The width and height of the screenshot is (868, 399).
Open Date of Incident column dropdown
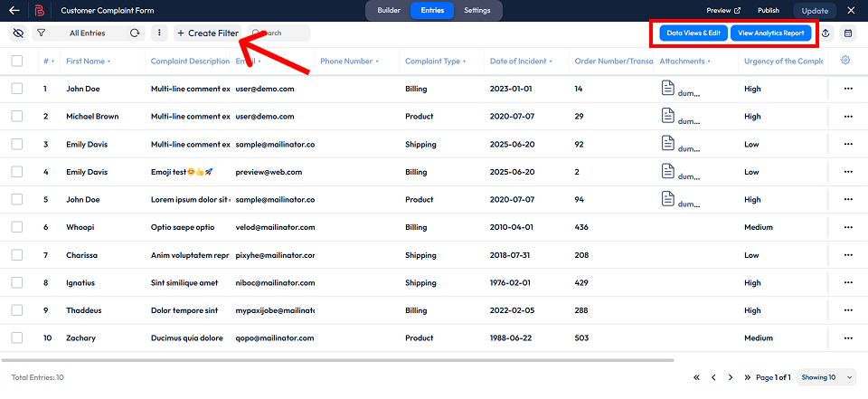tap(552, 62)
